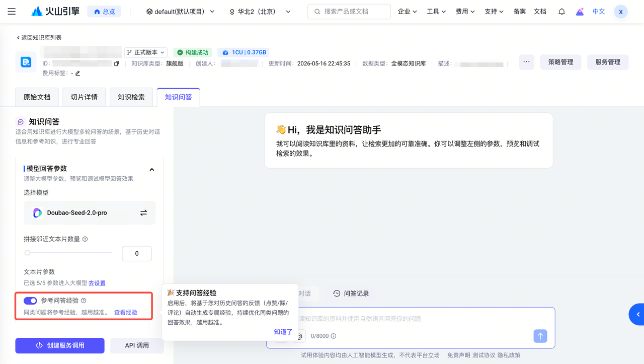Viewport: 644px width, 364px height.
Task: Click the 拼接邻近文本片数量 slider handle
Action: (28, 253)
